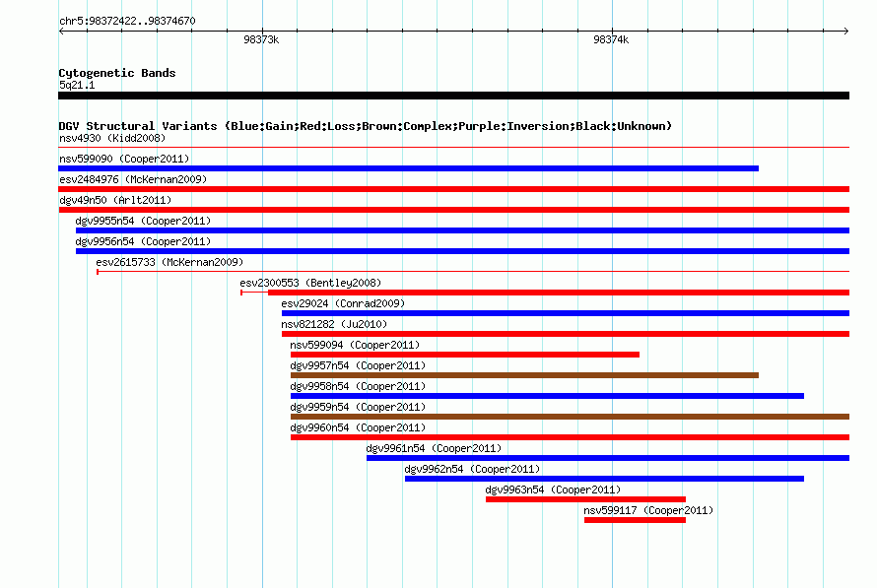Select the nsv599090 (Cooper2011) blue bar
The image size is (877, 588).
coord(408,168)
